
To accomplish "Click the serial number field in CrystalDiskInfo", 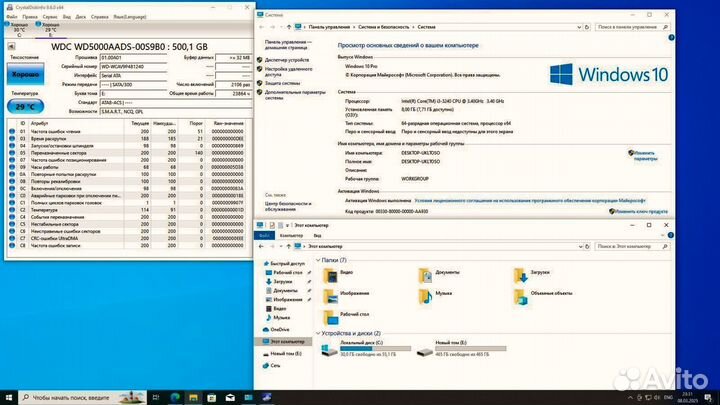I will pos(133,67).
